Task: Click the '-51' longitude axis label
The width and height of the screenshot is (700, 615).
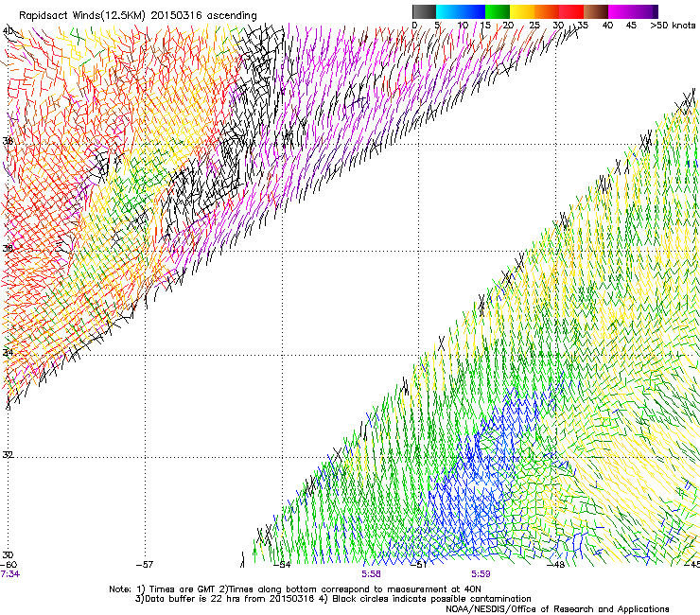Action: pos(419,565)
